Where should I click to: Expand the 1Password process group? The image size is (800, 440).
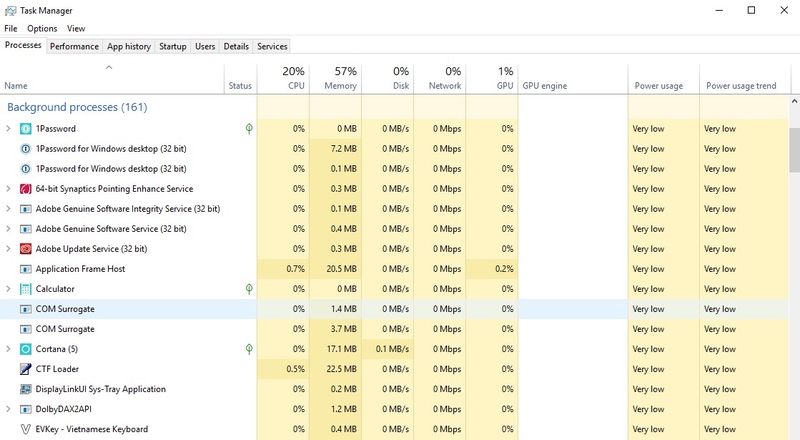pyautogui.click(x=8, y=129)
